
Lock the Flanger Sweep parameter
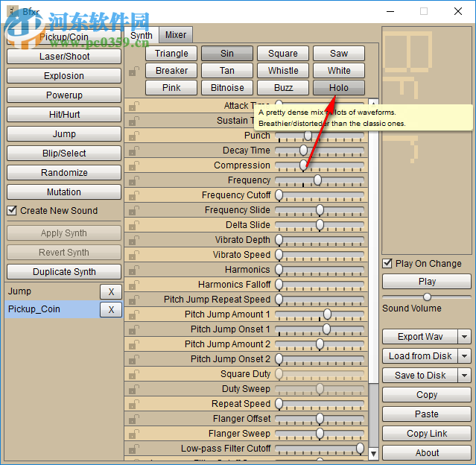pos(133,434)
